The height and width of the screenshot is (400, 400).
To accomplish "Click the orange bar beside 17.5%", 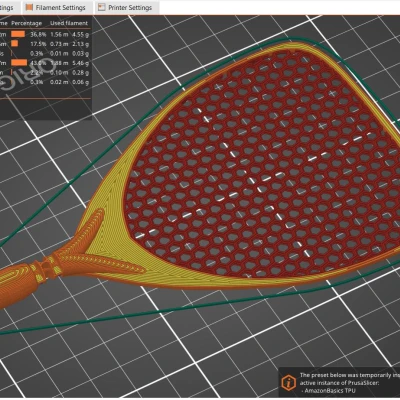I will tap(15, 44).
